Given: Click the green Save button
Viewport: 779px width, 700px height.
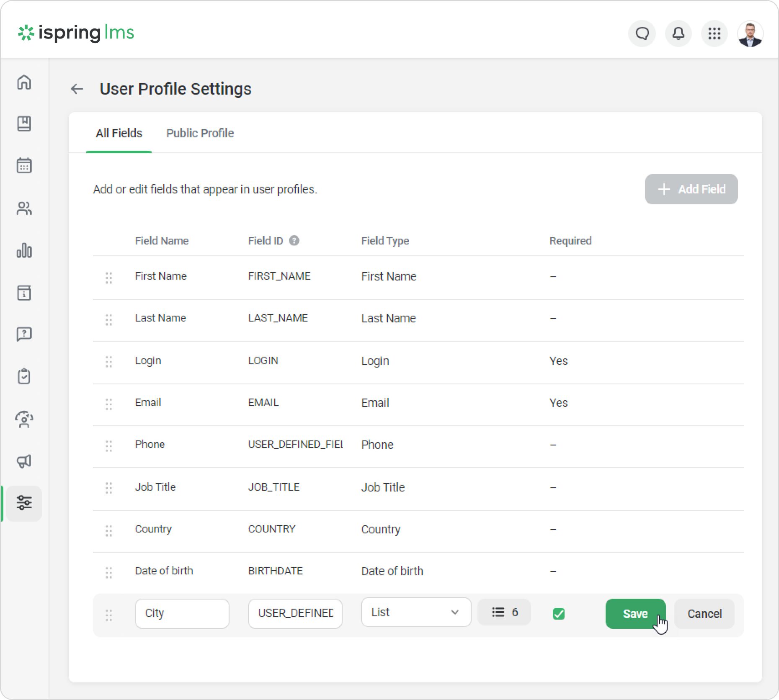Looking at the screenshot, I should click(635, 613).
